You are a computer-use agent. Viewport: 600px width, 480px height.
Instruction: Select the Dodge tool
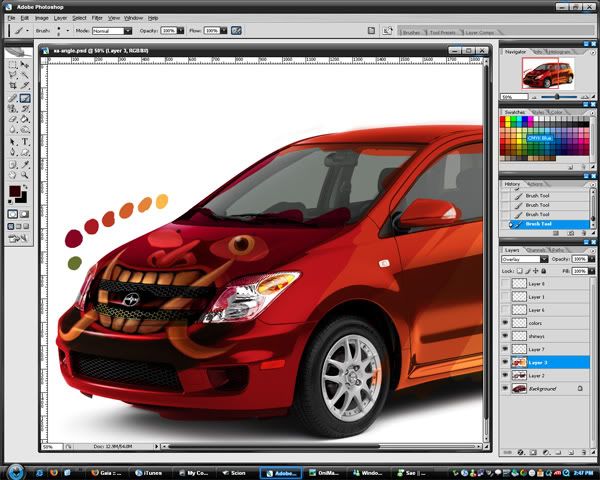pos(25,129)
